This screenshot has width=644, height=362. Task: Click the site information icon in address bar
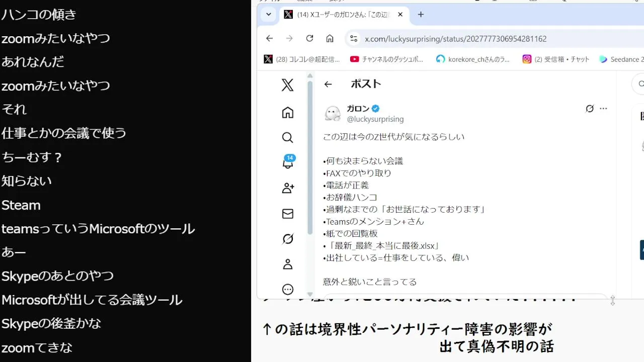(x=354, y=39)
